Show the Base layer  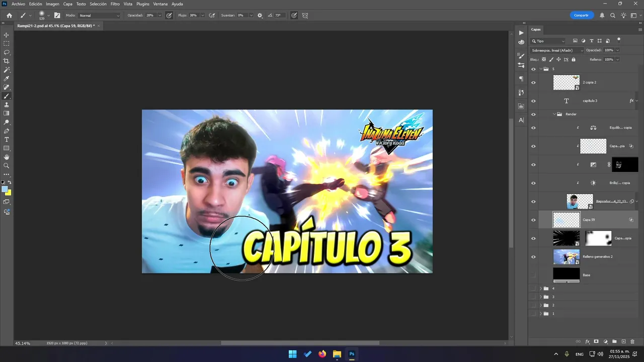533,275
